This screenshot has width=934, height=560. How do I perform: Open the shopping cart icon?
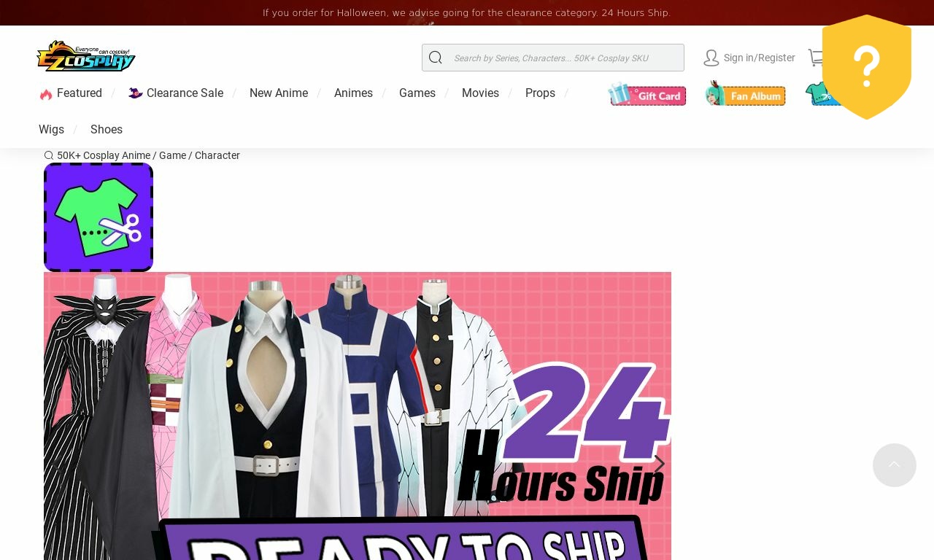point(816,58)
